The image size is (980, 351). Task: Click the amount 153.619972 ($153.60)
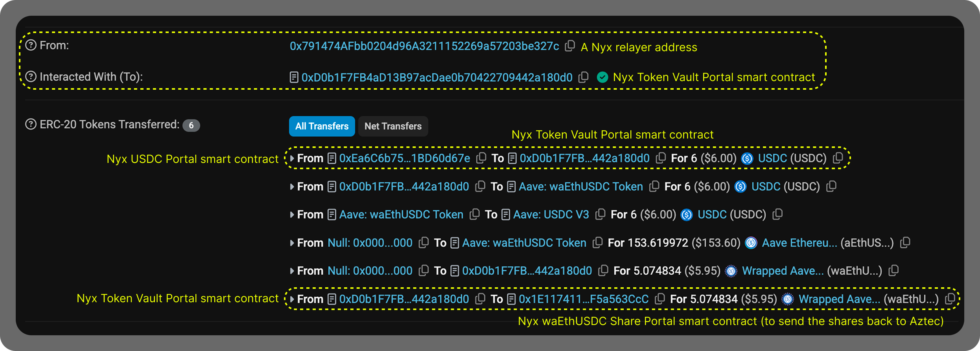684,243
